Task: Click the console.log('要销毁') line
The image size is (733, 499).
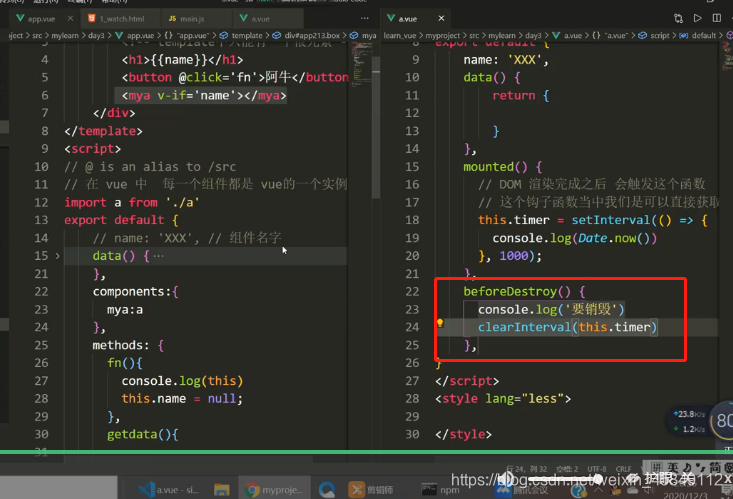Action: (x=551, y=310)
